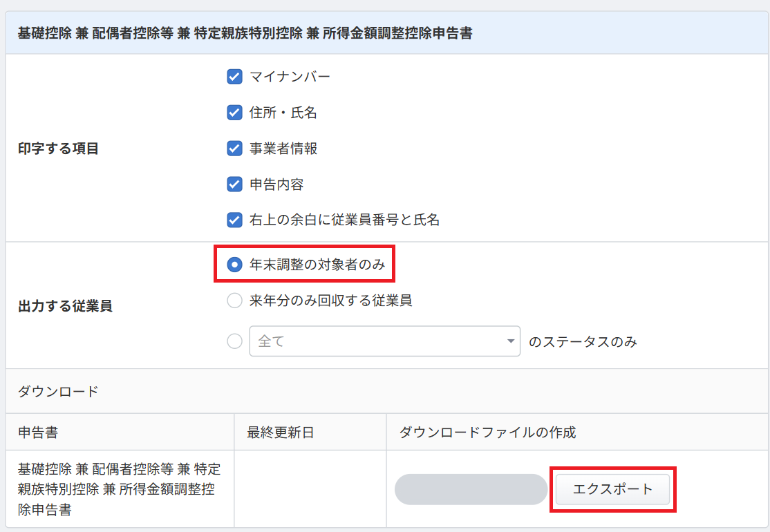This screenshot has width=770, height=532.
Task: Click the 出力する従業員 row label
Action: point(65,306)
